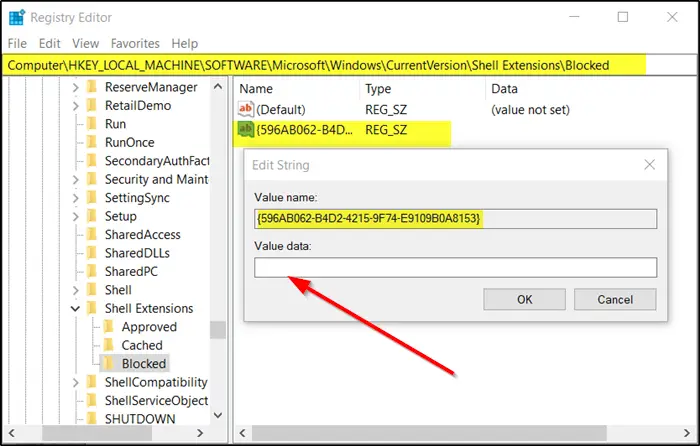Expand the ReserveManager key
Viewport: 700px width, 446px height.
tap(75, 87)
